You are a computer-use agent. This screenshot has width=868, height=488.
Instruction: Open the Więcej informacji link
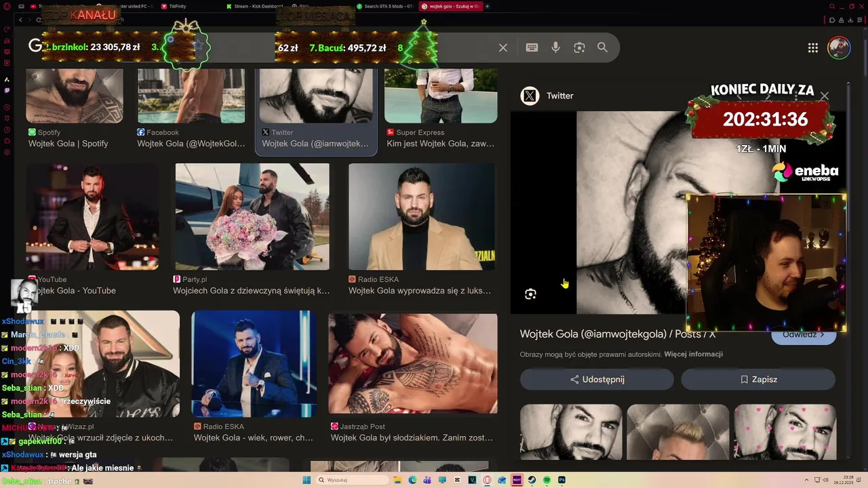pos(693,354)
